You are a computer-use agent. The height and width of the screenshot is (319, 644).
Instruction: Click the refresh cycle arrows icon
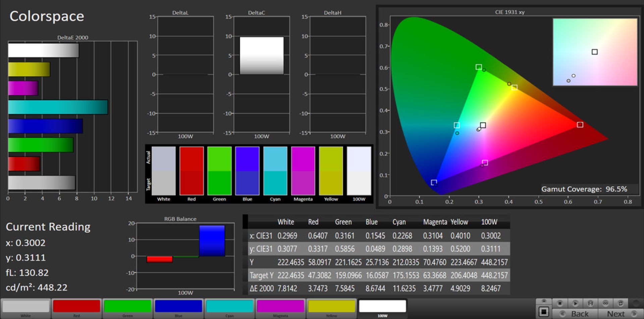click(621, 303)
